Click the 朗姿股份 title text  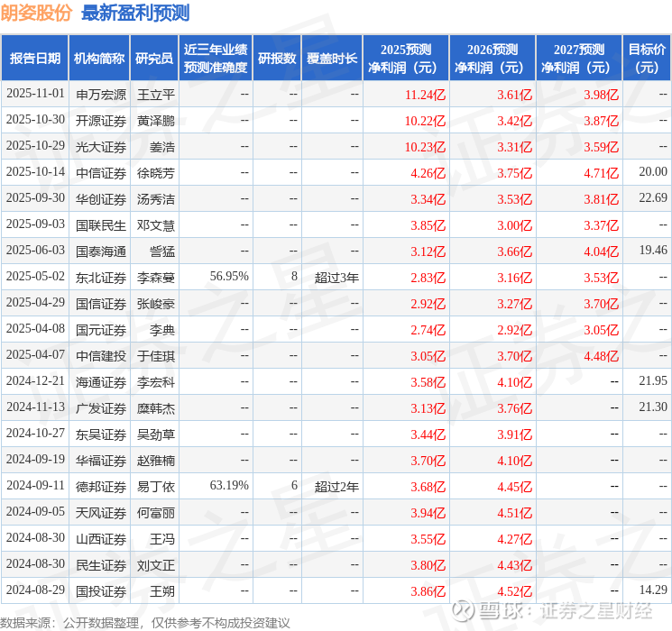pyautogui.click(x=36, y=13)
